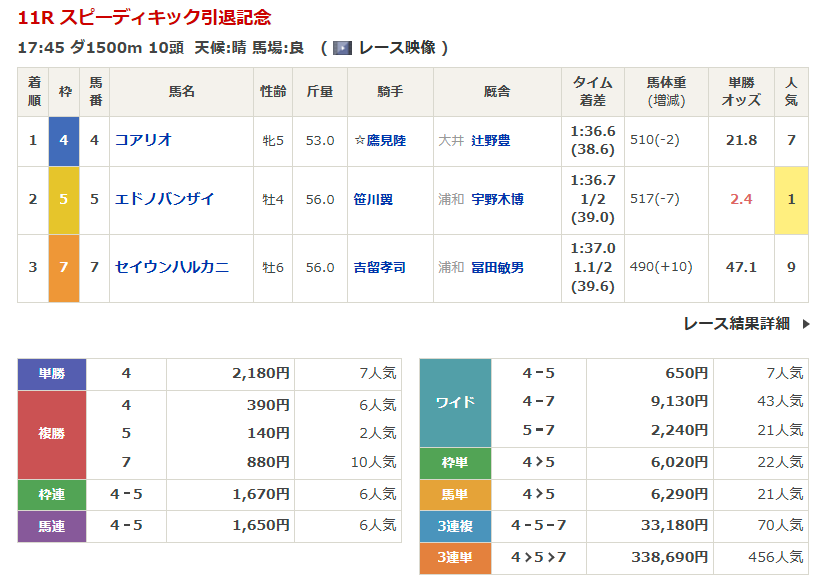Click blue frame number 4 swatch
This screenshot has width=826, height=584.
point(64,141)
